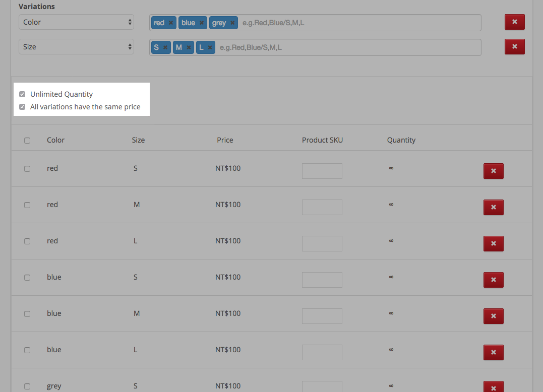
Task: Click the Quantity column header
Action: 401,140
